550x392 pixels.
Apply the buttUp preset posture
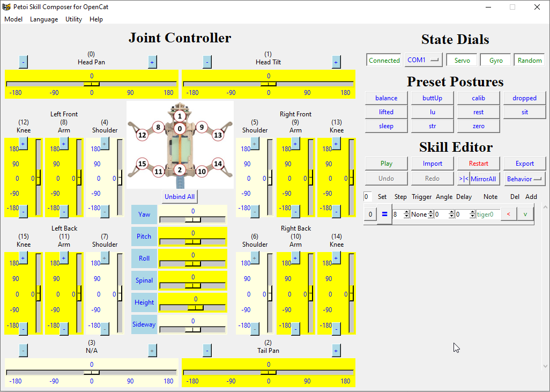432,98
